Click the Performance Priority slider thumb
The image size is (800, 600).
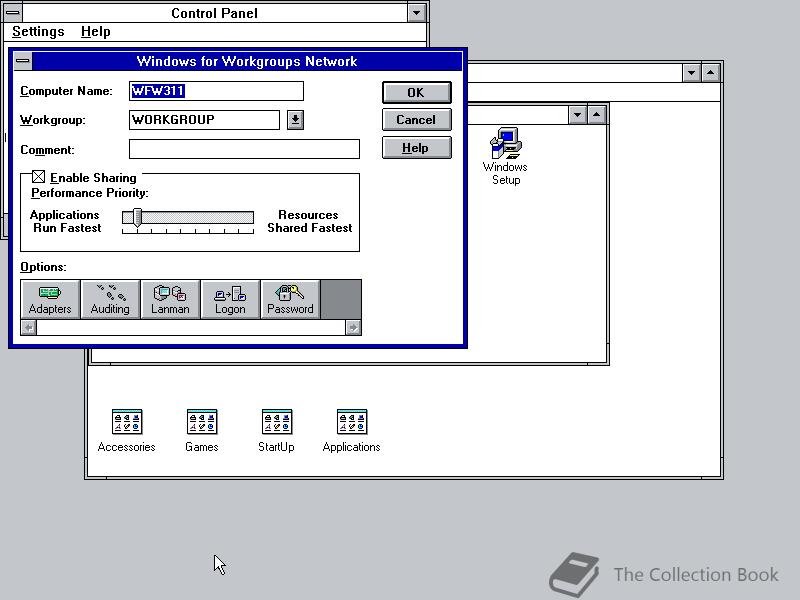pos(137,218)
